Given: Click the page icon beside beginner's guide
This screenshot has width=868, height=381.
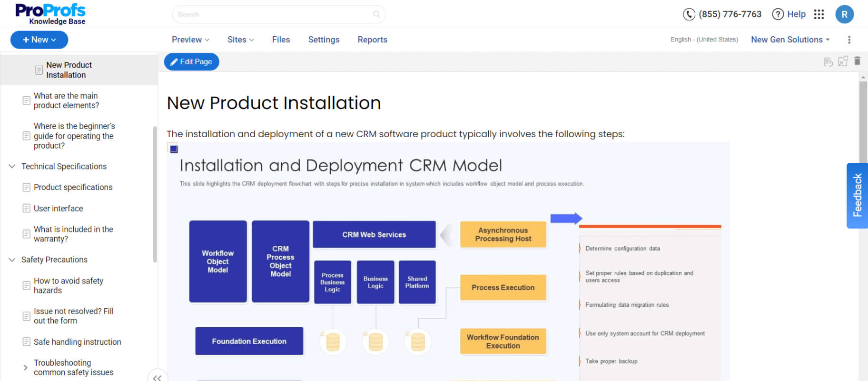Looking at the screenshot, I should tap(27, 136).
